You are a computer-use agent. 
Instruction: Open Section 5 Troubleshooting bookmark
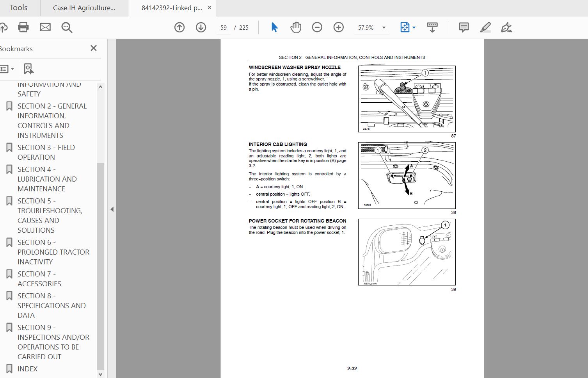[50, 216]
